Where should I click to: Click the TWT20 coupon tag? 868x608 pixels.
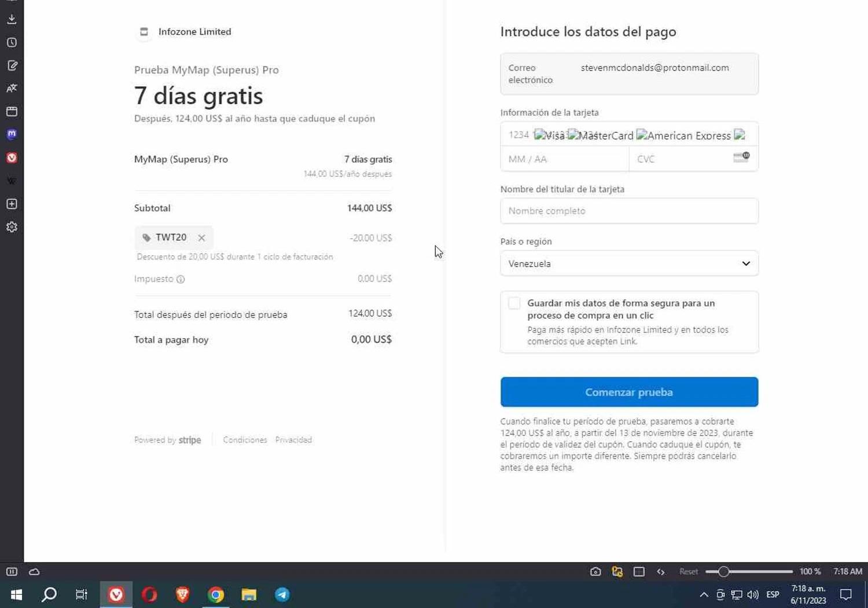[174, 237]
